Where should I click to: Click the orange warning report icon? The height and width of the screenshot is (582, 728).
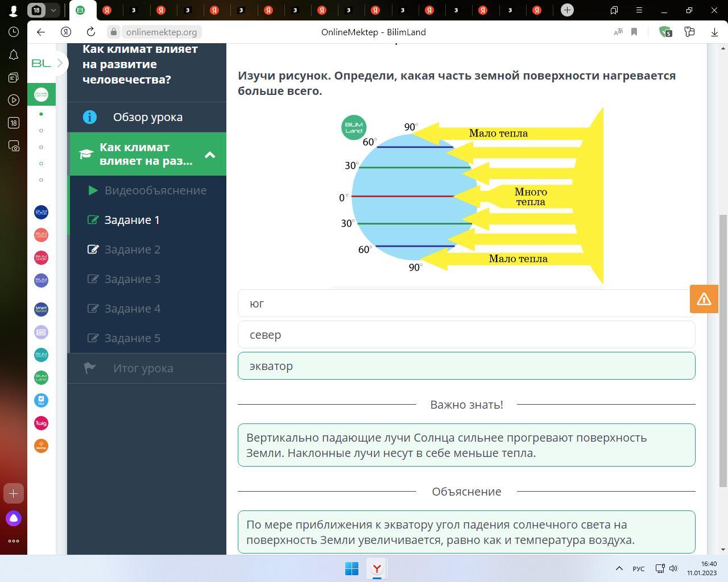(704, 299)
